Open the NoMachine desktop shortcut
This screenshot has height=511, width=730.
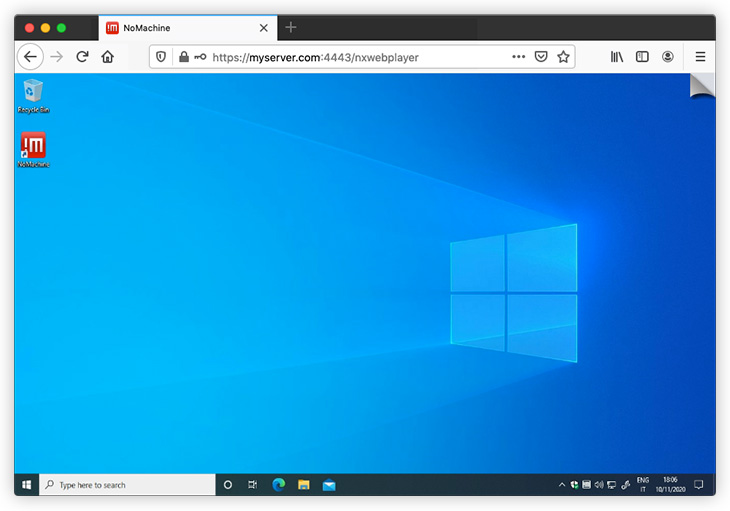tap(33, 148)
